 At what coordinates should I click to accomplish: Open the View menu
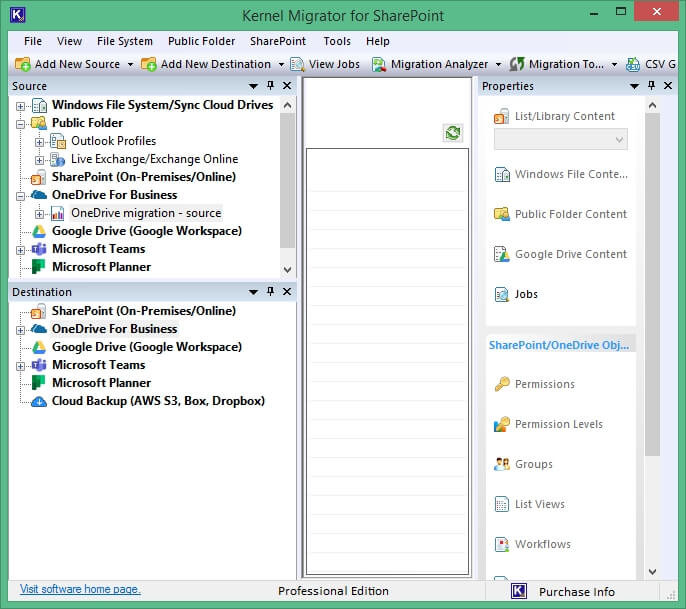click(69, 41)
